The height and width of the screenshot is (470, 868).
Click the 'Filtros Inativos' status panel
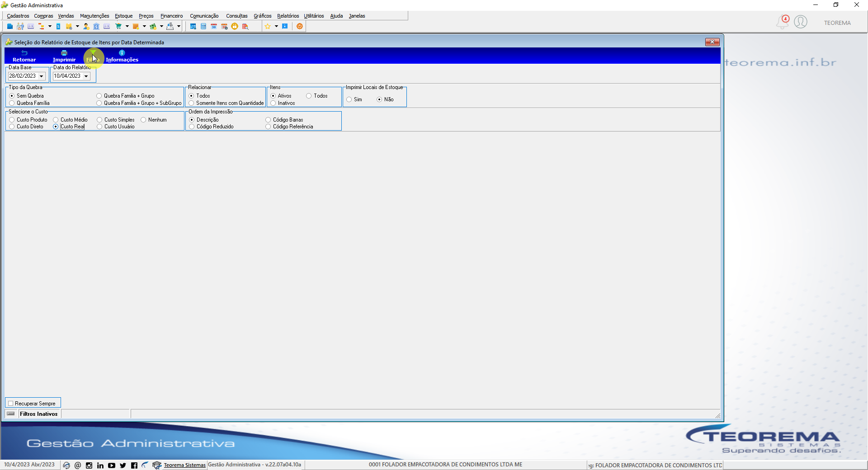click(39, 414)
